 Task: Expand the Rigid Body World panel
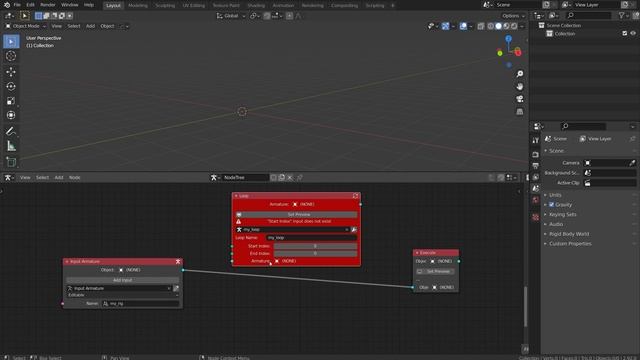pos(569,234)
